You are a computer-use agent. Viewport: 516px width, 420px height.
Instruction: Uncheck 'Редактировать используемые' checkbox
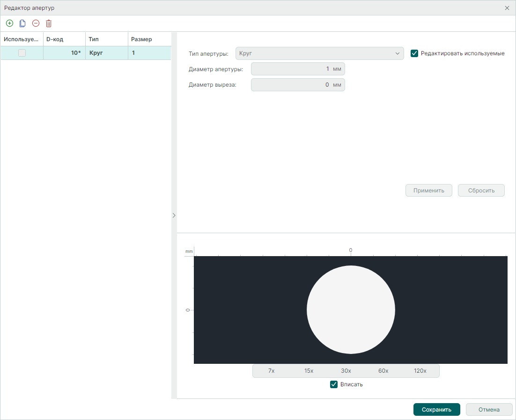pos(414,53)
